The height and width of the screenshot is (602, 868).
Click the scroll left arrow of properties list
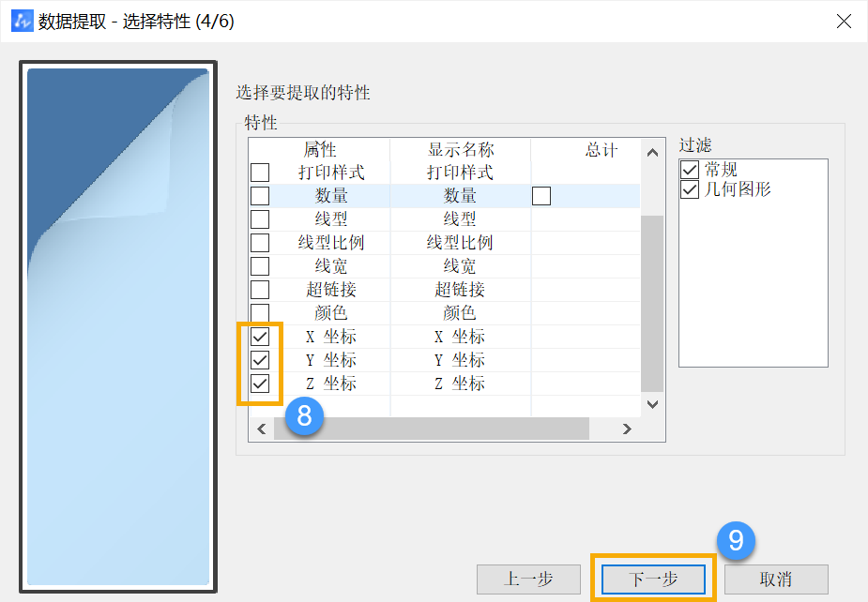[262, 429]
